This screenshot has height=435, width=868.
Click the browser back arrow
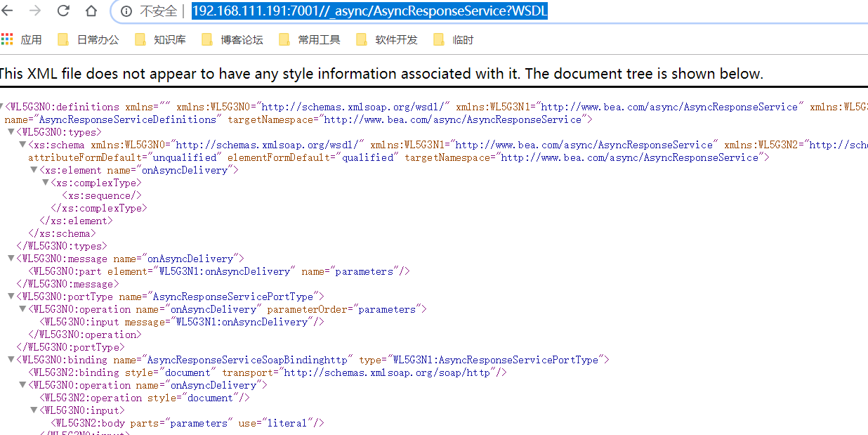(8, 11)
